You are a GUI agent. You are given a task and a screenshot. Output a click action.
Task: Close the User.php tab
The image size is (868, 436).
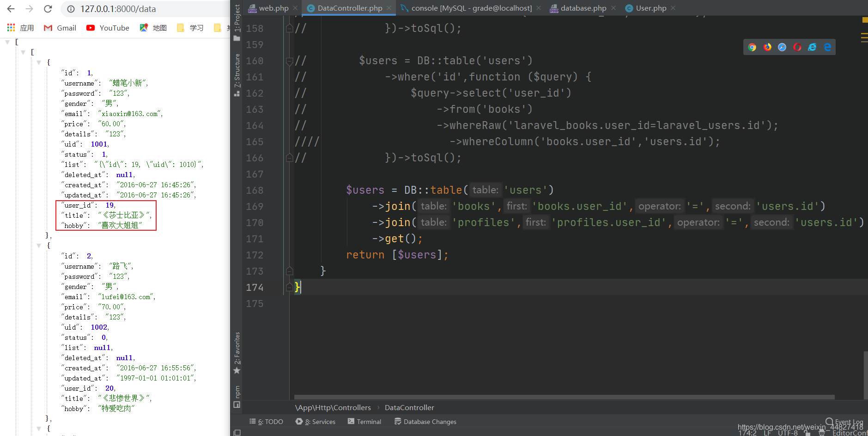673,8
